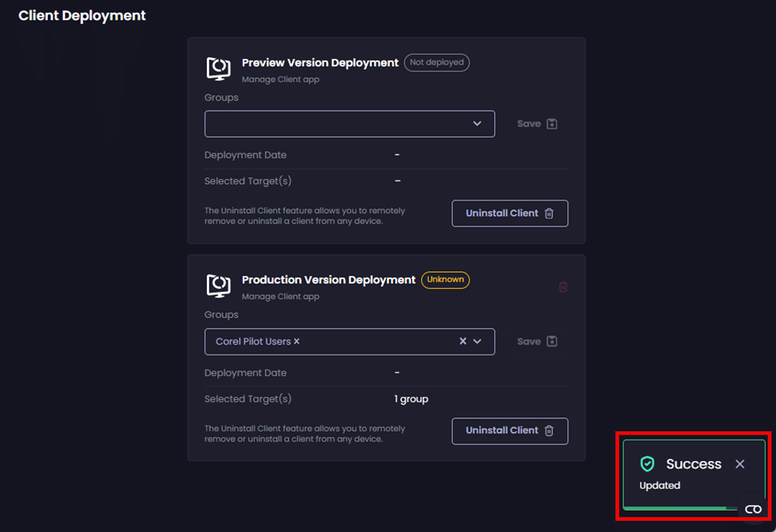Open the chat widget in bottom-right corner
Screen dimensions: 776x532
[x=753, y=510]
